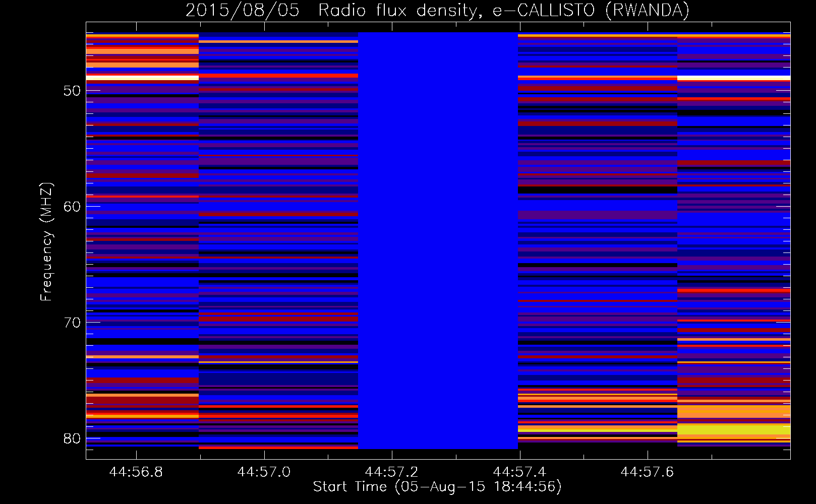The image size is (816, 504).
Task: Click the 44:57.4 time tick label
Action: (519, 472)
